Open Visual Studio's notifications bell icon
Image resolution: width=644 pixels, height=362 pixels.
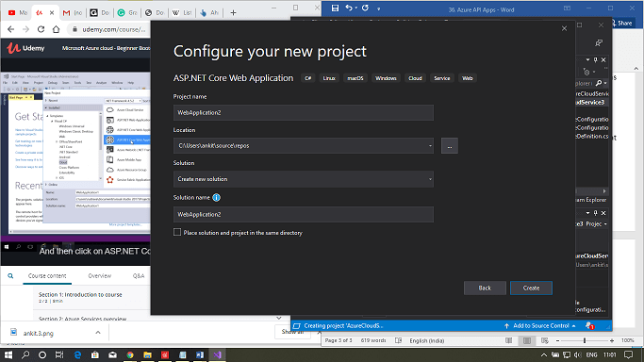tap(590, 326)
